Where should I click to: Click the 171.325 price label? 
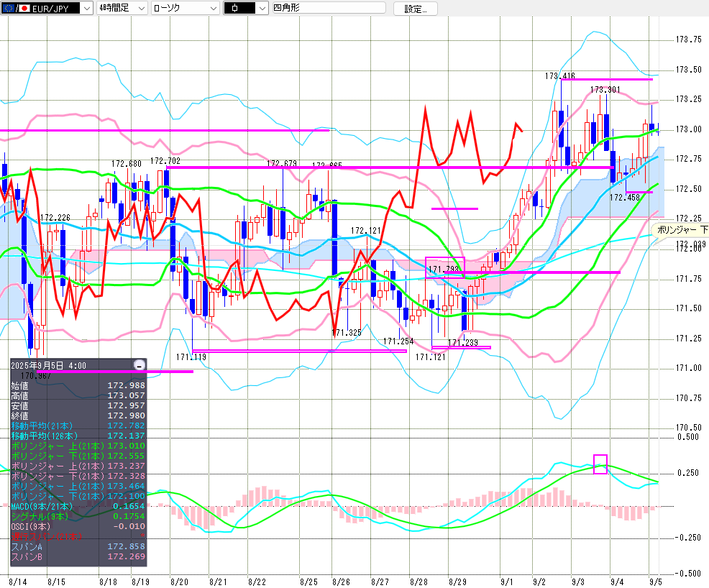347,333
